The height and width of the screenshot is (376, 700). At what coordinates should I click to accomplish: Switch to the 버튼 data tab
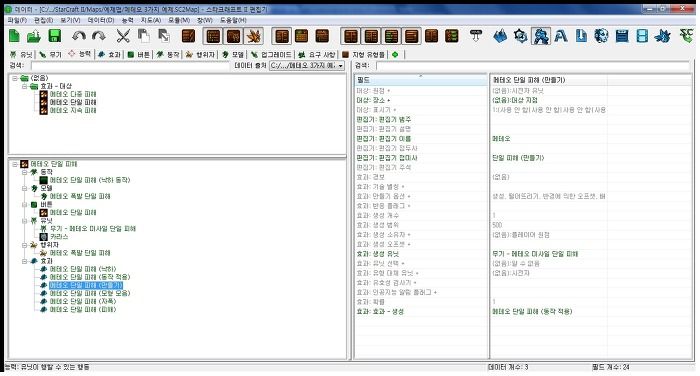tap(138, 54)
